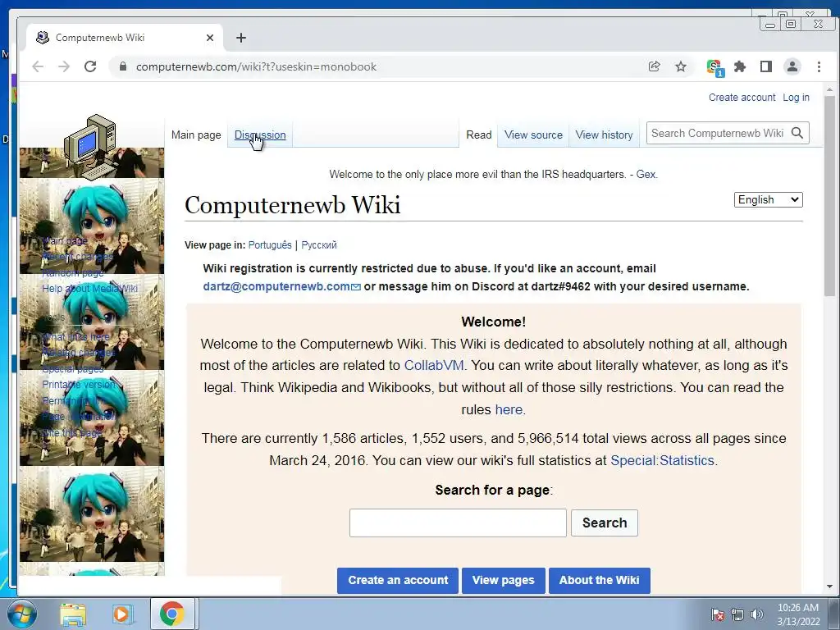The width and height of the screenshot is (840, 630).
Task: Click the scrollbar down arrow
Action: pos(829,587)
